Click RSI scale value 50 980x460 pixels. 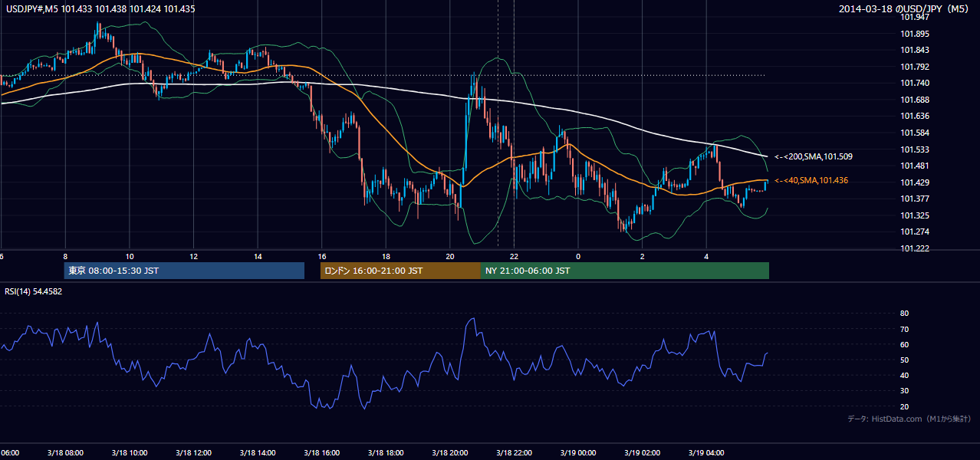click(x=905, y=360)
